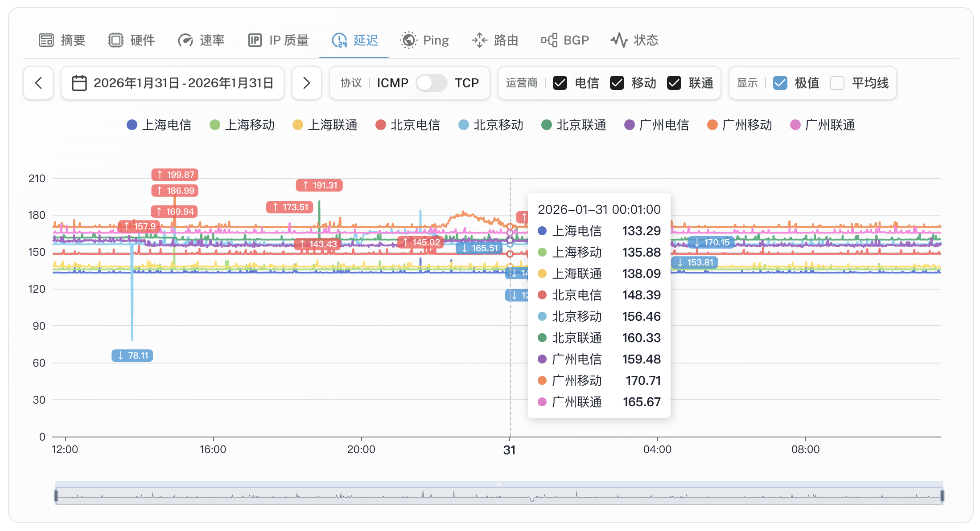Open the date range picker
Image resolution: width=980 pixels, height=531 pixels.
tap(173, 83)
